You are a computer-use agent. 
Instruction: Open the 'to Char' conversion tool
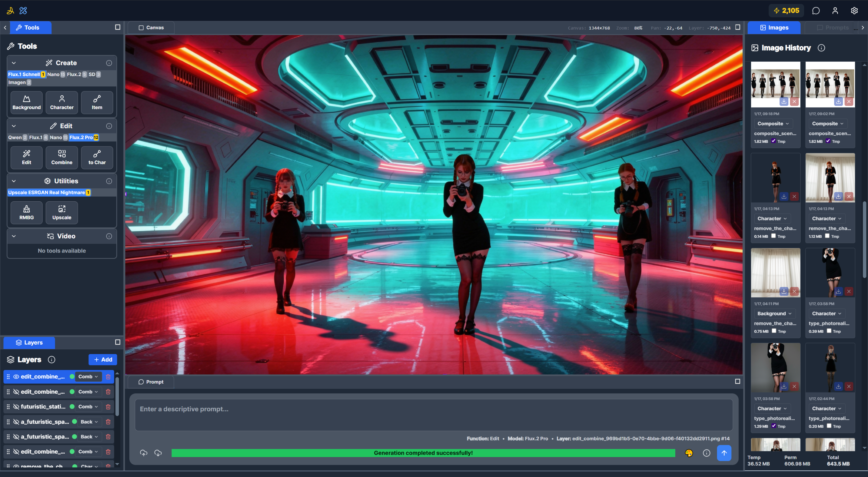(x=97, y=157)
